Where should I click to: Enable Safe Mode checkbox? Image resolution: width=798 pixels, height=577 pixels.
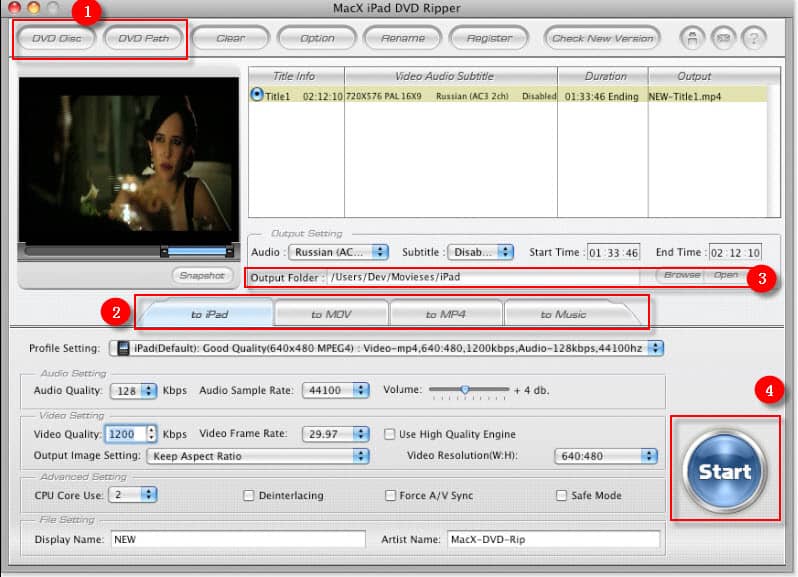coord(561,495)
